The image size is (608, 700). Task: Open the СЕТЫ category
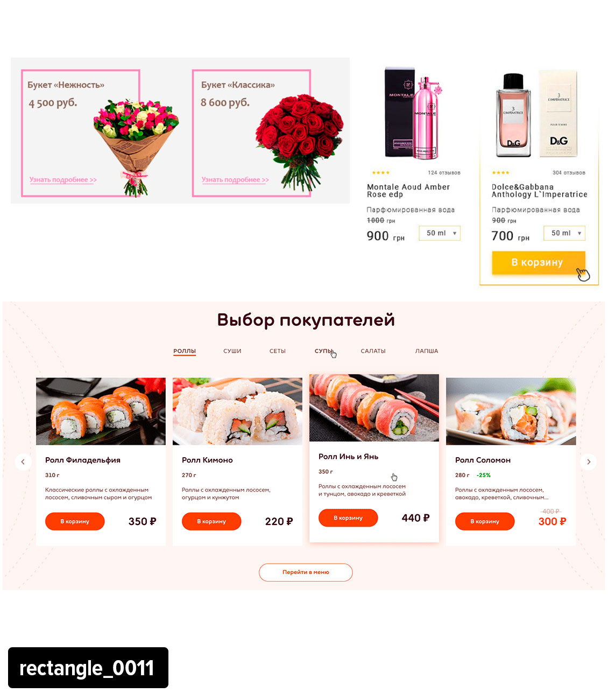click(x=278, y=351)
